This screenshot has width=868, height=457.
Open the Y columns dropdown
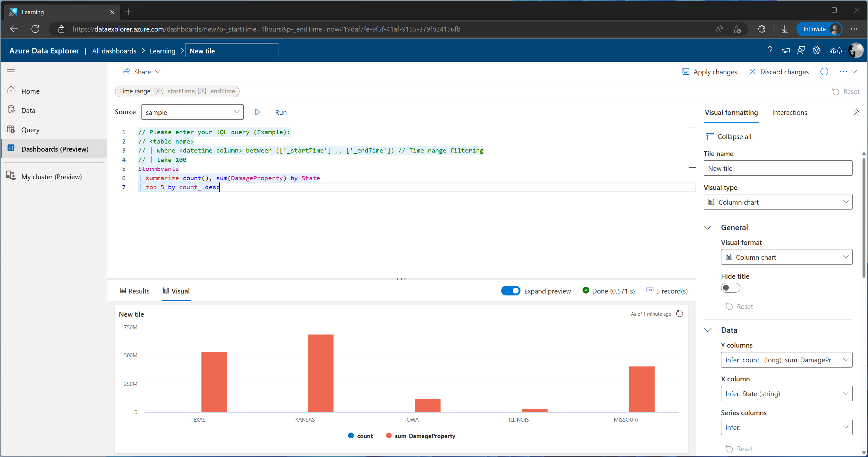[786, 360]
